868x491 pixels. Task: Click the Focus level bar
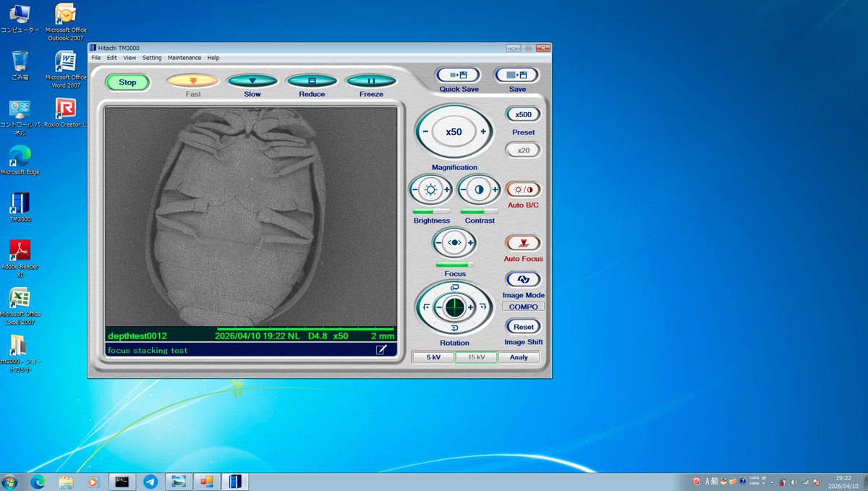455,265
